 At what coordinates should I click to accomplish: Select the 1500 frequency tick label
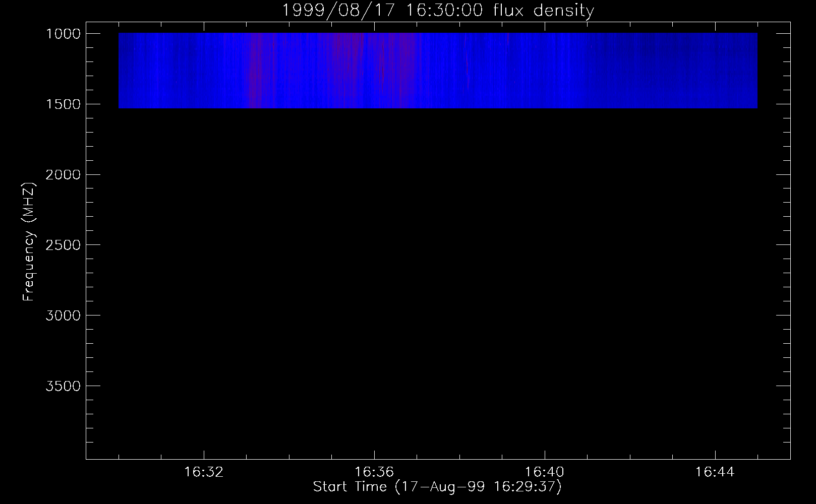point(63,104)
